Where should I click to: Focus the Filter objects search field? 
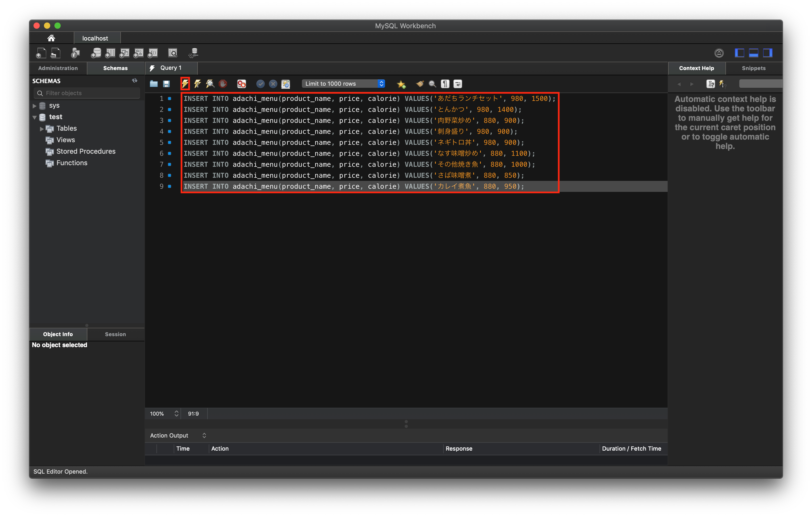(x=87, y=93)
